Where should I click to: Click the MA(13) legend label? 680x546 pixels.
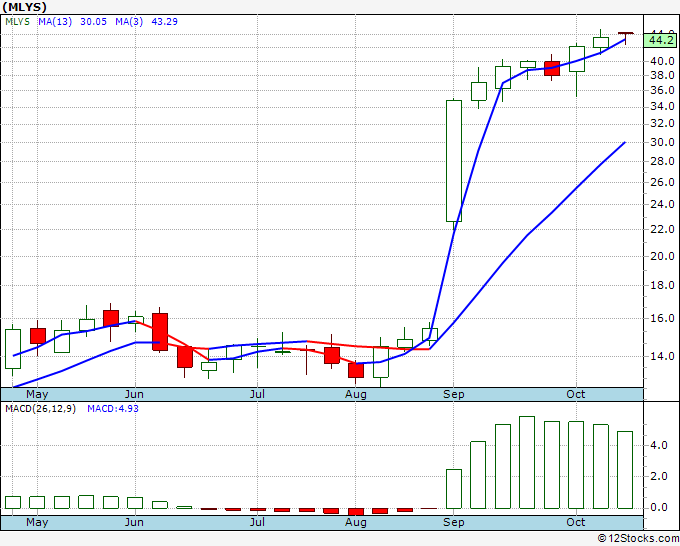[55, 22]
